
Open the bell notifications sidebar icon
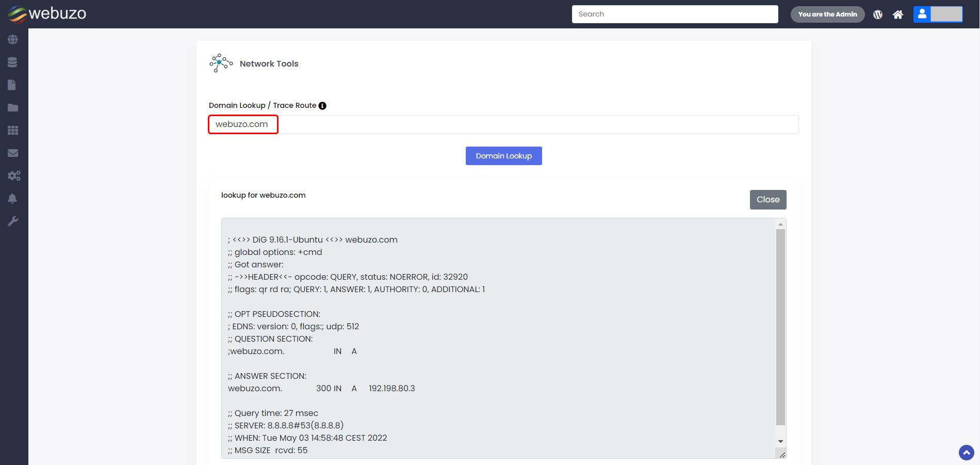pyautogui.click(x=13, y=199)
